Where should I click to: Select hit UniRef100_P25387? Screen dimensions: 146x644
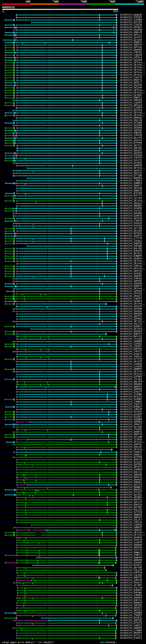pos(131,17)
